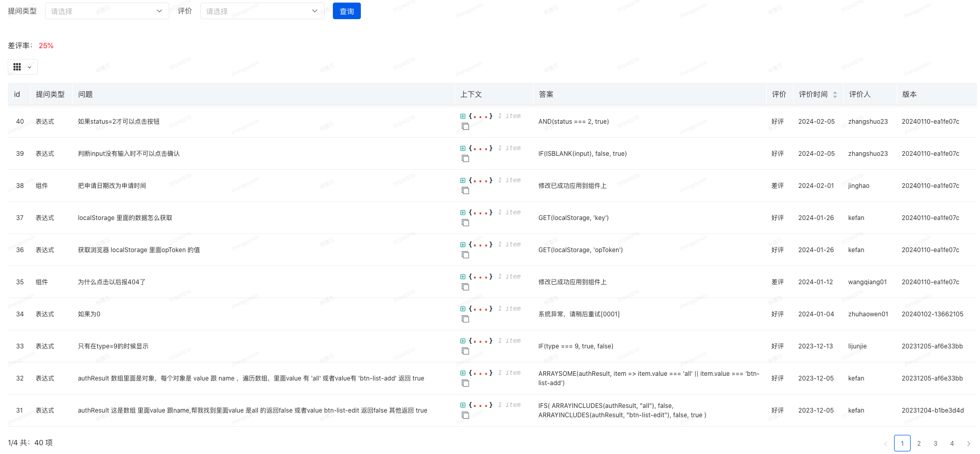Expand context JSON tree for row 37

tap(463, 212)
